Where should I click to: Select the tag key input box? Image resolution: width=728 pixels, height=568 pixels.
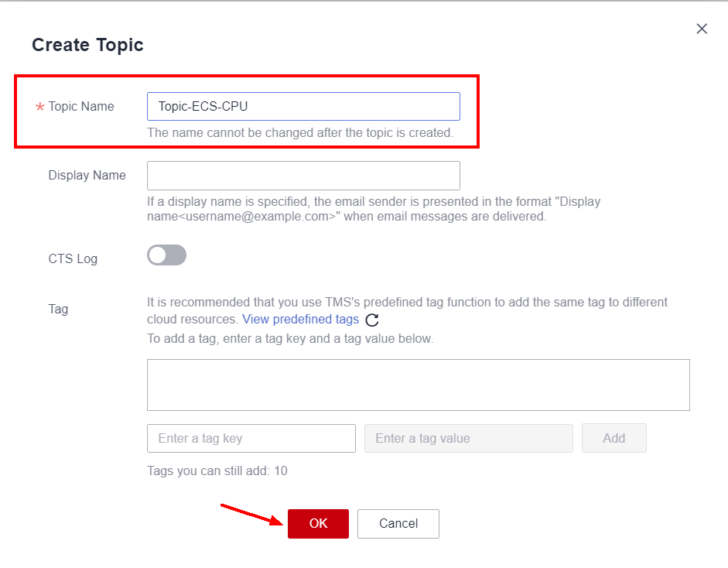tap(251, 438)
